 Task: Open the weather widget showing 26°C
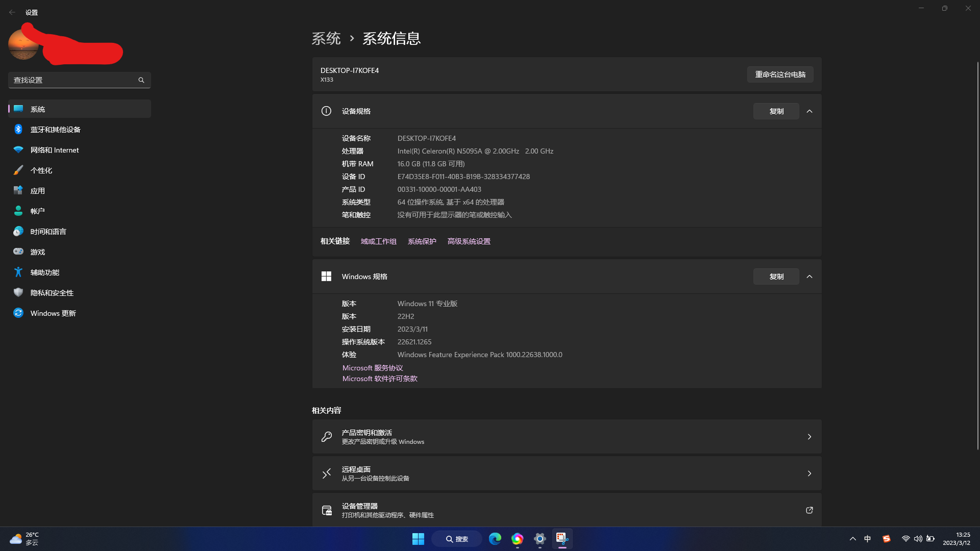(x=24, y=539)
